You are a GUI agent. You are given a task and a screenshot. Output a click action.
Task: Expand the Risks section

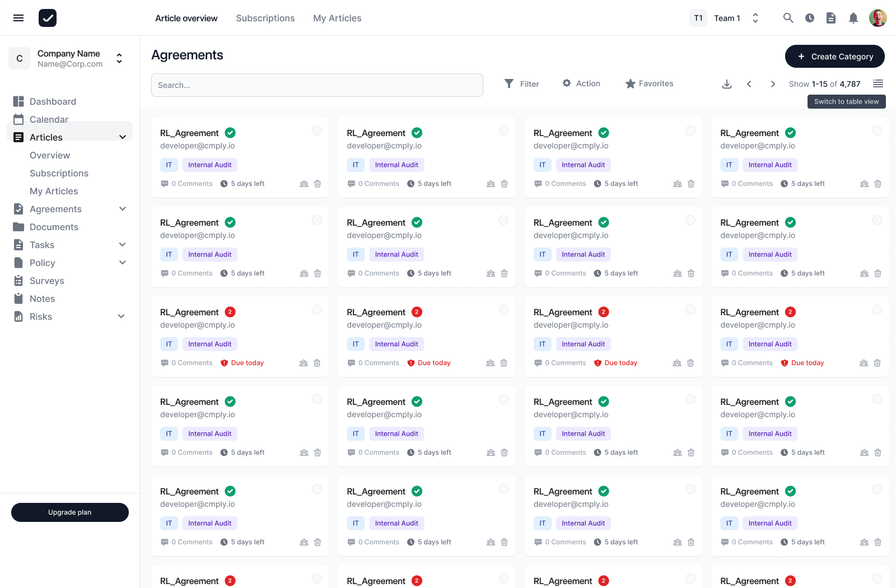122,316
